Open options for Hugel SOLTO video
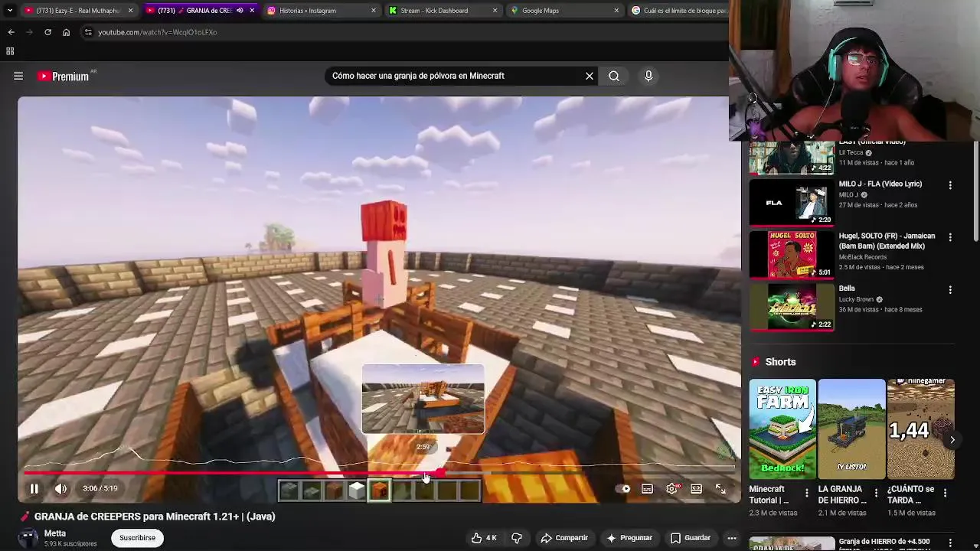The height and width of the screenshot is (551, 980). 950,238
